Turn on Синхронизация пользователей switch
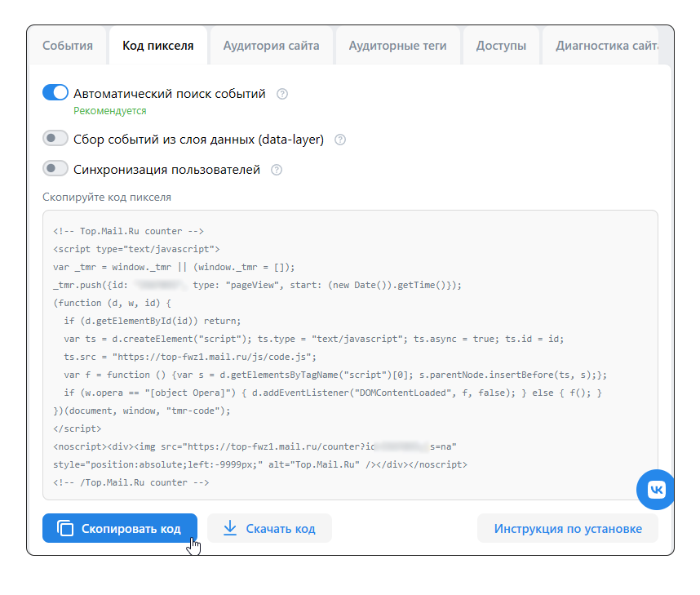The height and width of the screenshot is (595, 700). 55,169
